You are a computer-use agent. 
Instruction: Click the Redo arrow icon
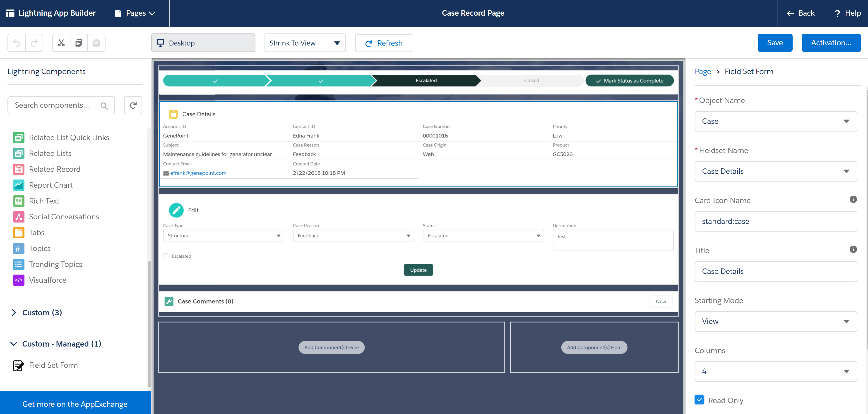tap(34, 43)
